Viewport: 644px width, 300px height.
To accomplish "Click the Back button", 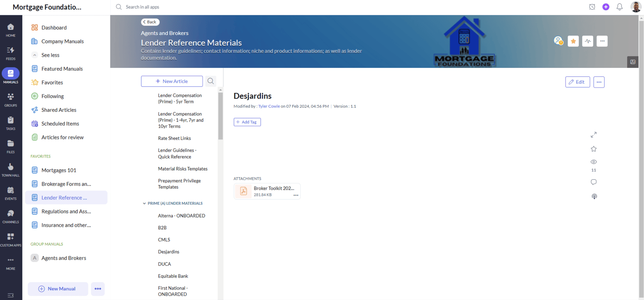I will [150, 22].
